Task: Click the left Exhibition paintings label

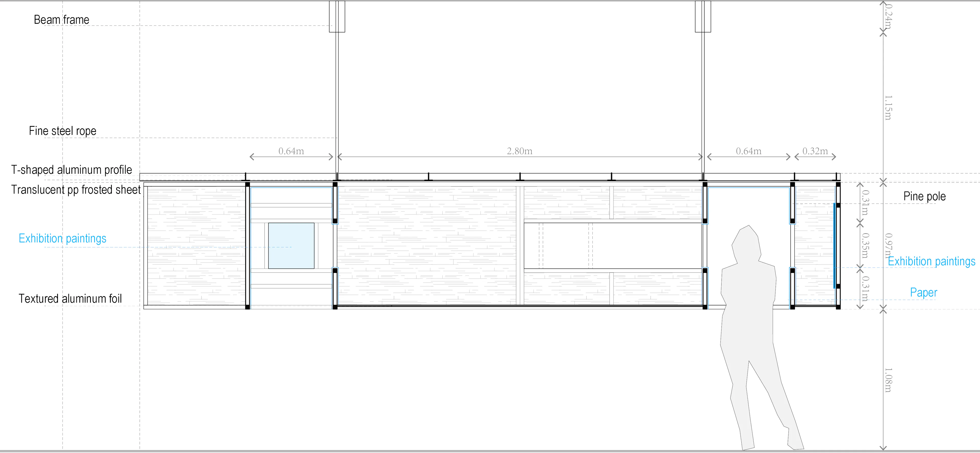Action: click(x=62, y=238)
